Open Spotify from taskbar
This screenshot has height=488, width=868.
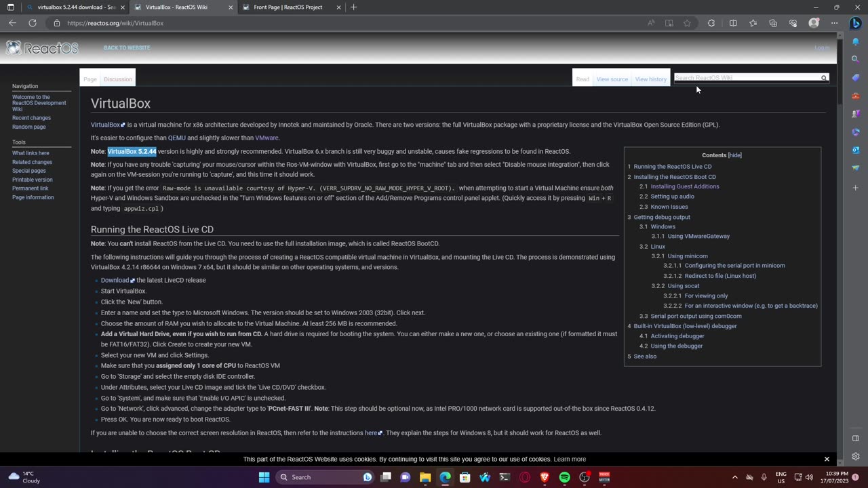pos(564,477)
